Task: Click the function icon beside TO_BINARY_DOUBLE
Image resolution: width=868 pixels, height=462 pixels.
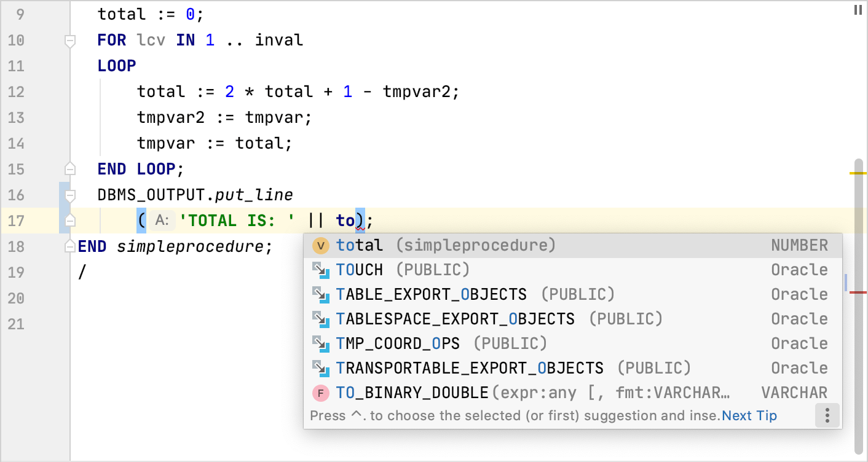Action: point(320,392)
